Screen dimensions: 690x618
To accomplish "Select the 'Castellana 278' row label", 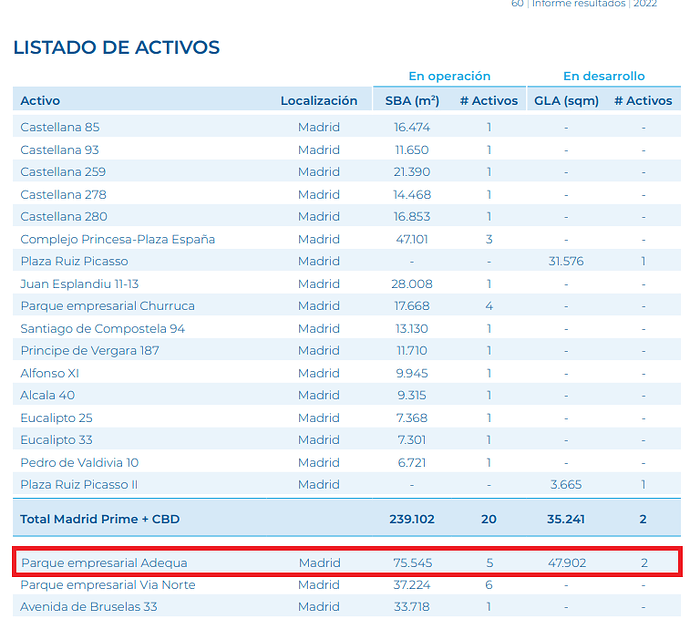I will (63, 195).
